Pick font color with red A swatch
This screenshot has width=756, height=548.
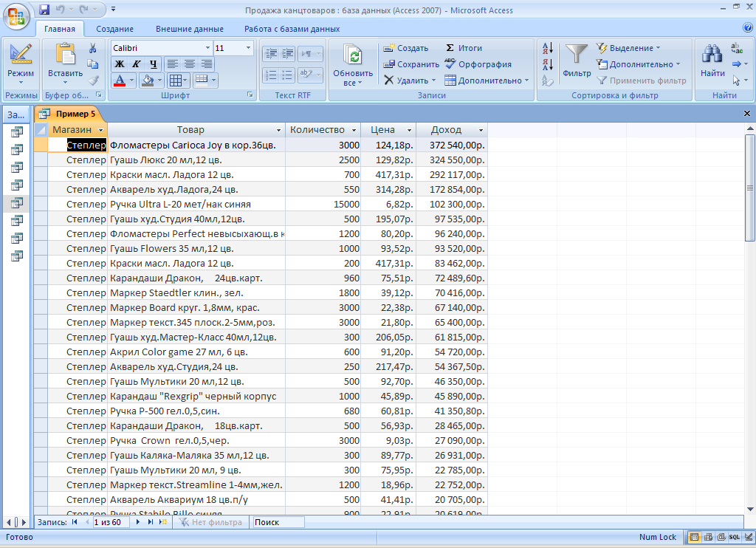click(x=120, y=81)
